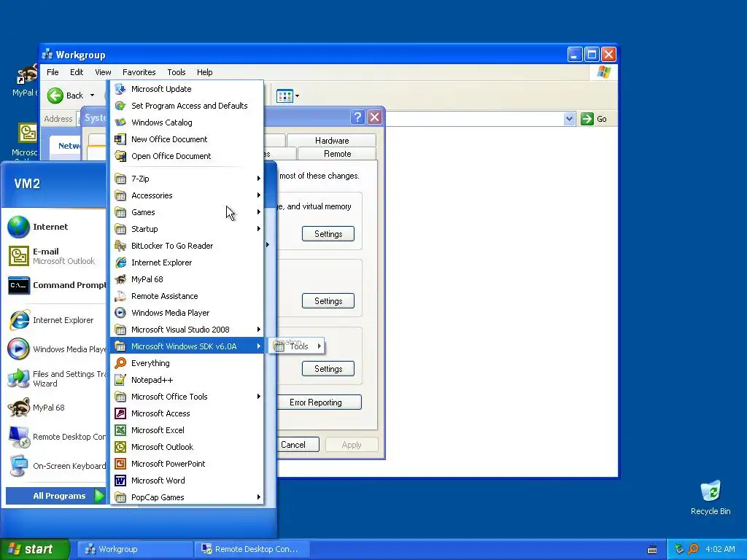Expand Microsoft Office Tools submenu
Image resolution: width=747 pixels, height=560 pixels.
[187, 397]
